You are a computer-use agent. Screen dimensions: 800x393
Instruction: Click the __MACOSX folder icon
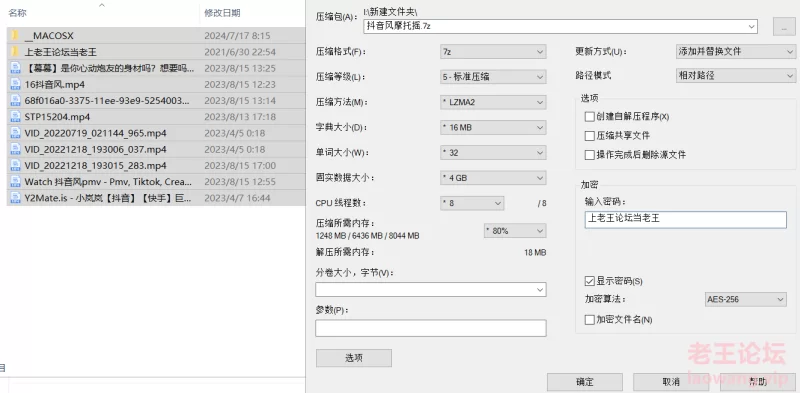[x=15, y=36]
